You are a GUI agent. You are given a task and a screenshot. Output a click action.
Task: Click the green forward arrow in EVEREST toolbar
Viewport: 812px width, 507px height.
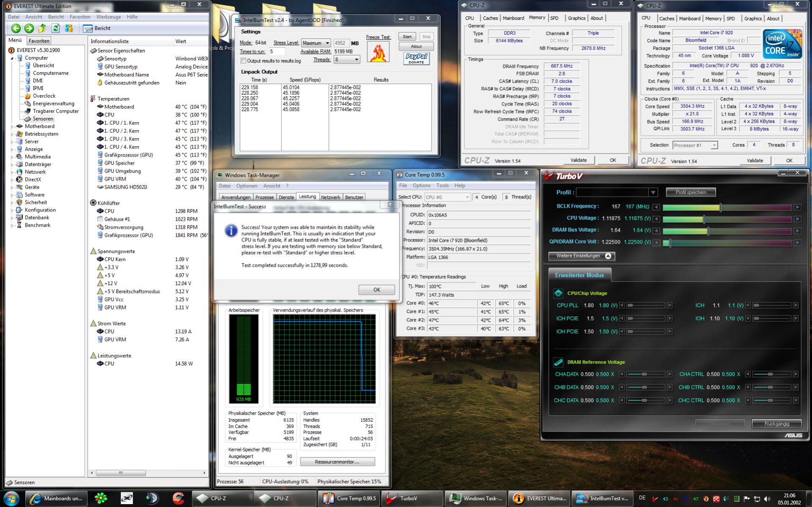point(29,28)
